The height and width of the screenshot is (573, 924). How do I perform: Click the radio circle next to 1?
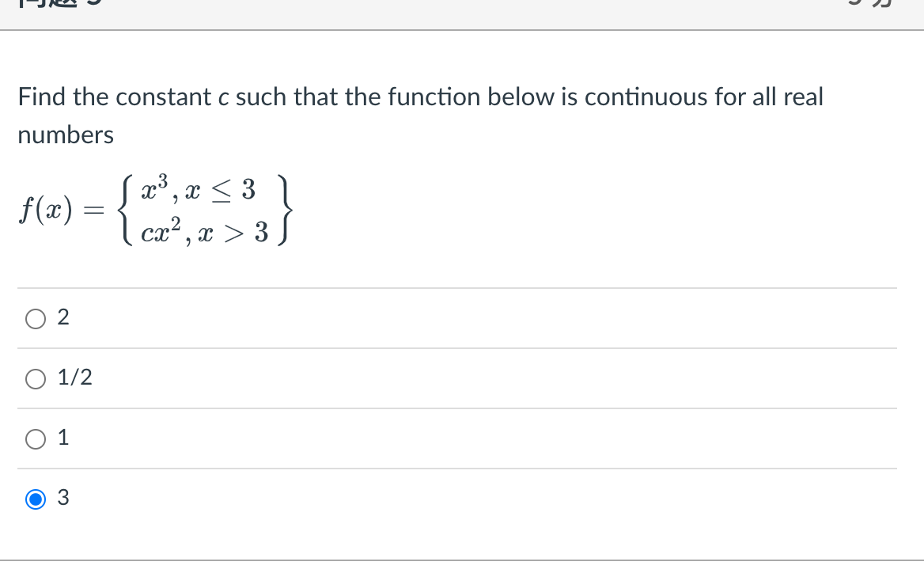pyautogui.click(x=36, y=439)
